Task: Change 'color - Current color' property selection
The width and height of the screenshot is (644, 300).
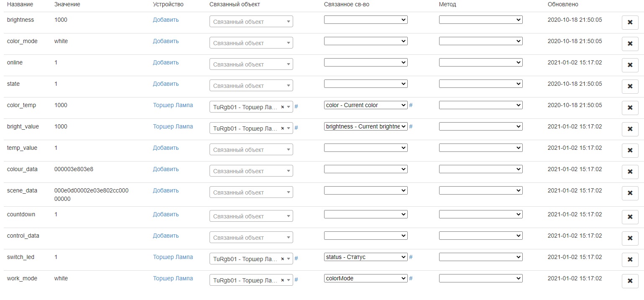Action: (x=365, y=105)
